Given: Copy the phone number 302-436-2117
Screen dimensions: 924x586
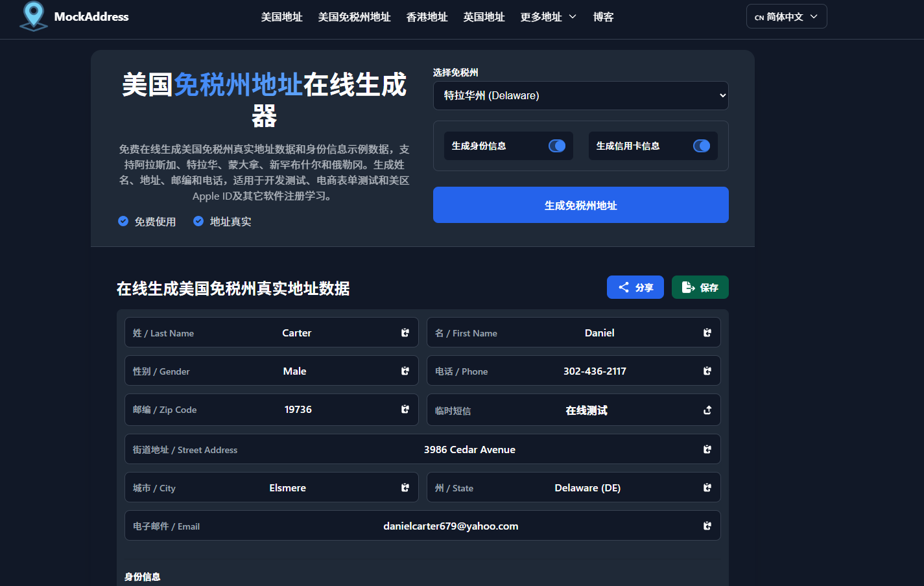Looking at the screenshot, I should 707,371.
